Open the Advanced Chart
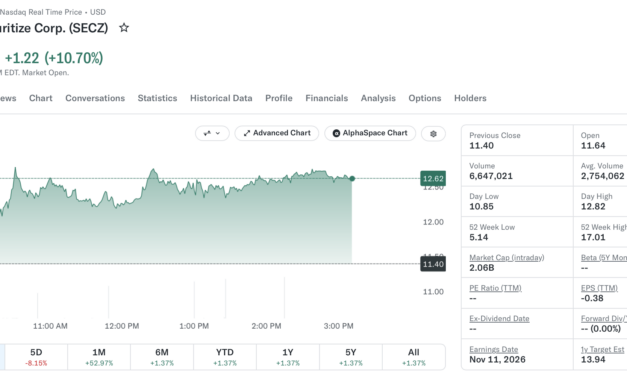The width and height of the screenshot is (627, 376). tap(277, 133)
